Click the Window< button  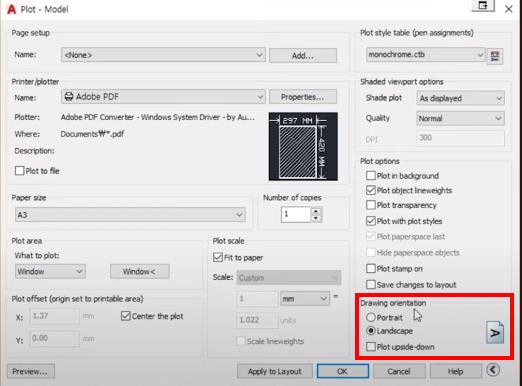[x=140, y=272]
